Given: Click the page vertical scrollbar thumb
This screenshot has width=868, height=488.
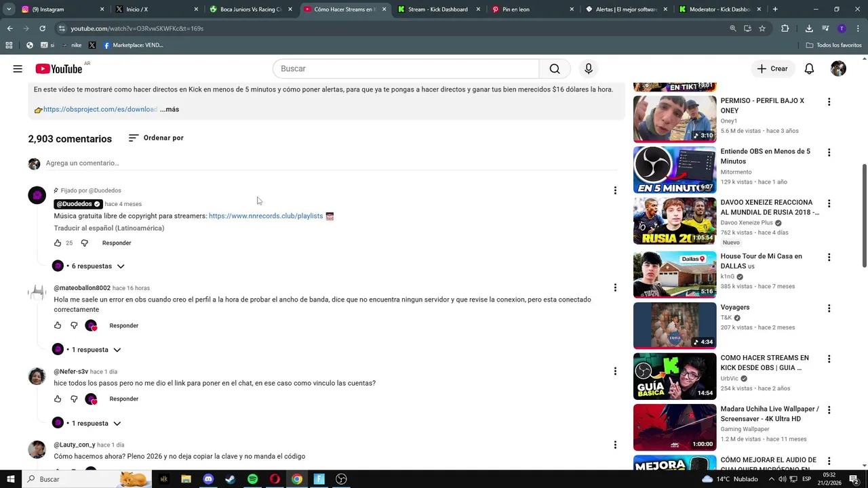Looking at the screenshot, I should [x=864, y=216].
